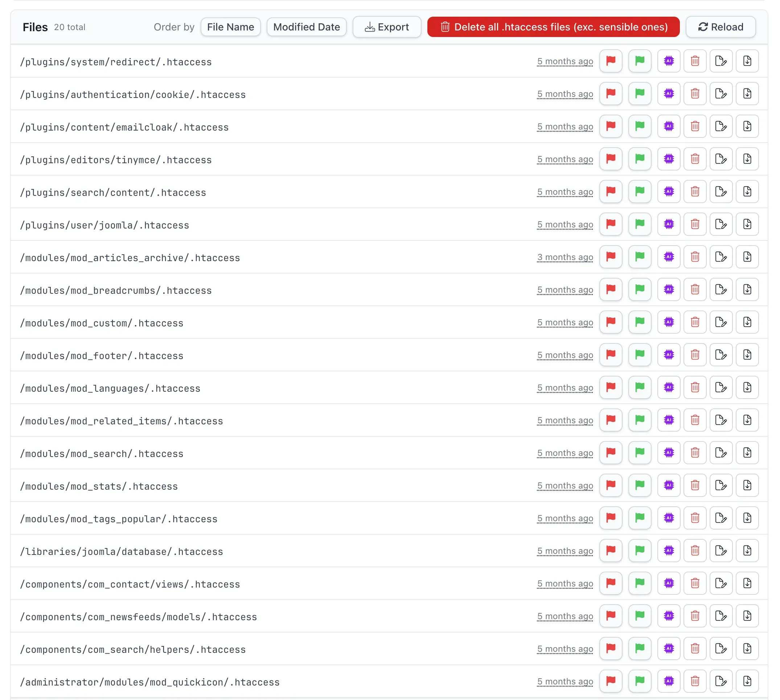Click '5 months ago' timestamp of /plugins/system/redirect/.htaccess
This screenshot has width=780, height=700.
click(x=565, y=62)
